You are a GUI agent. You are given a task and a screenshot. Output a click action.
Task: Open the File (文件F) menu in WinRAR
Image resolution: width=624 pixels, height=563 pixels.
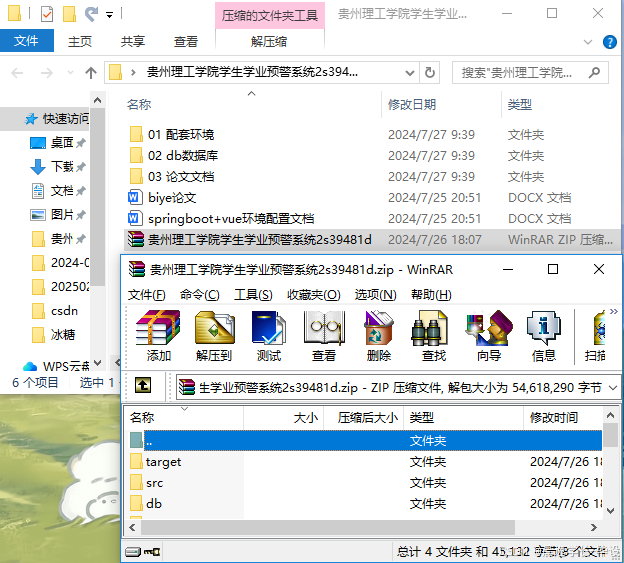point(146,295)
